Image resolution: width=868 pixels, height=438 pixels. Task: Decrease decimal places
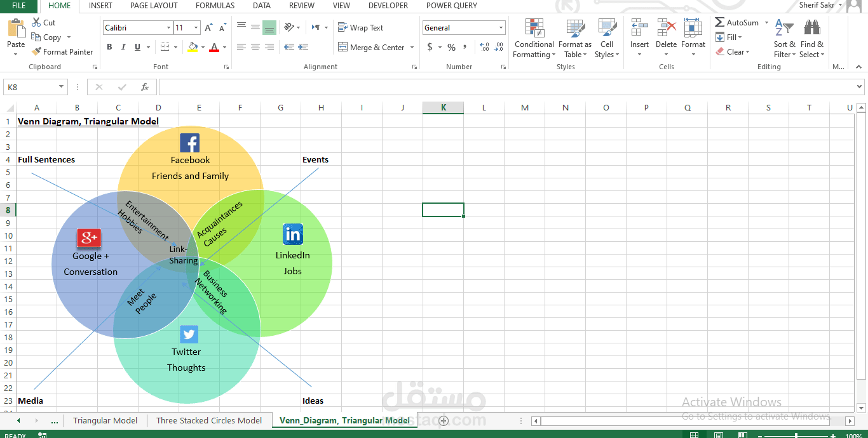coord(498,47)
